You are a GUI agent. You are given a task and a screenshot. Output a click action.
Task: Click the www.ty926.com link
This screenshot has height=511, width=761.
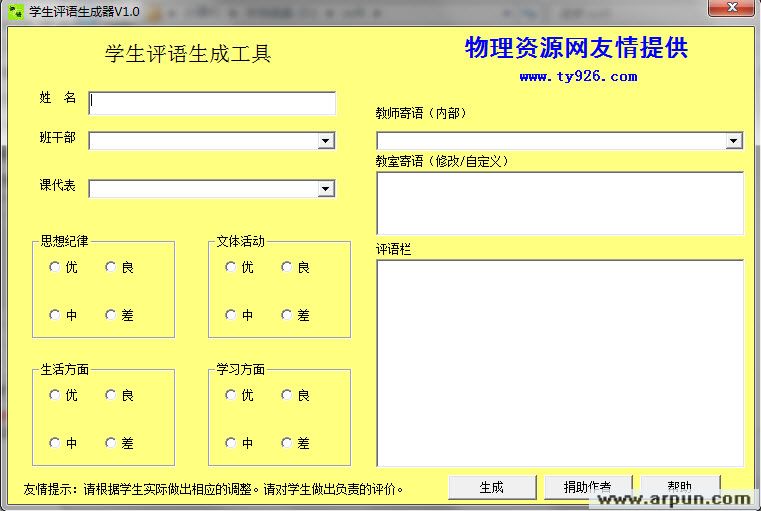point(578,76)
